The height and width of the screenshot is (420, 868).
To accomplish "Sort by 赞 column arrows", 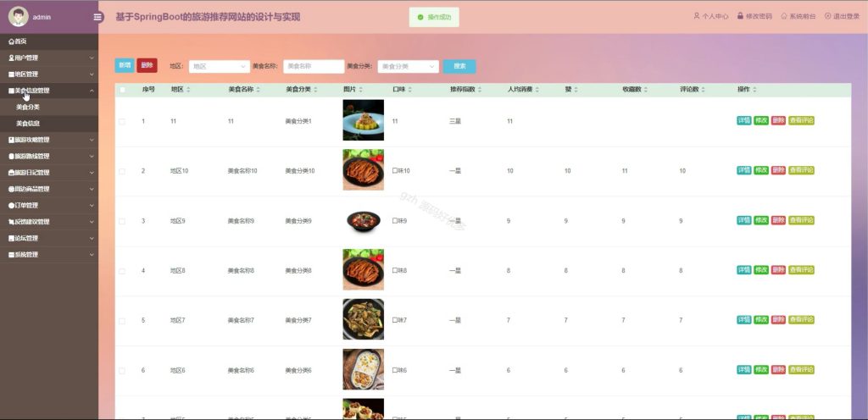I will [576, 90].
